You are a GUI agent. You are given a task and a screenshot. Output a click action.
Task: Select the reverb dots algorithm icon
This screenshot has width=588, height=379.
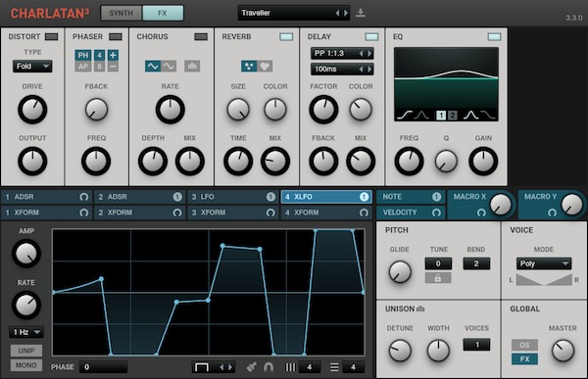click(249, 67)
